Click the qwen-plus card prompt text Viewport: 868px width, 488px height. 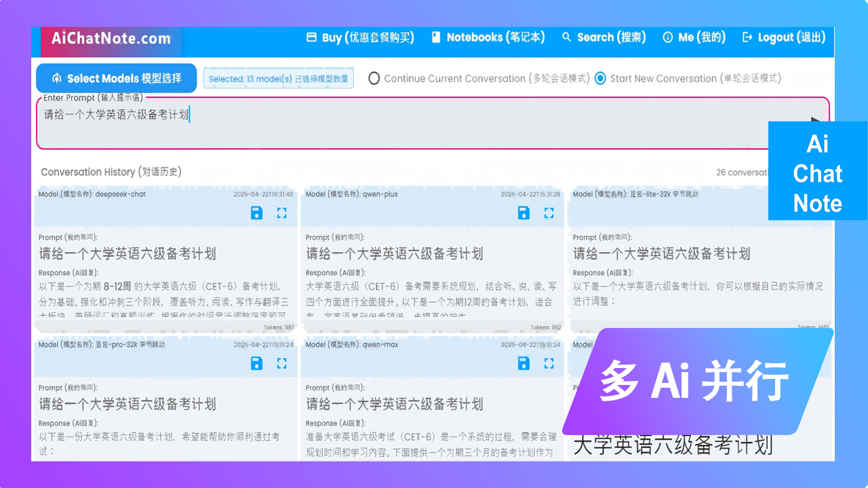coord(395,254)
